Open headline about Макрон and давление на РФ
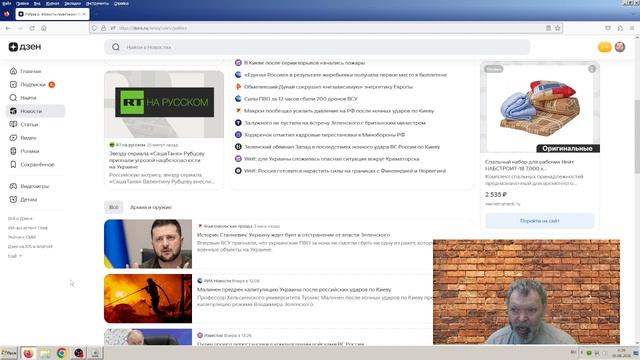 coord(339,111)
